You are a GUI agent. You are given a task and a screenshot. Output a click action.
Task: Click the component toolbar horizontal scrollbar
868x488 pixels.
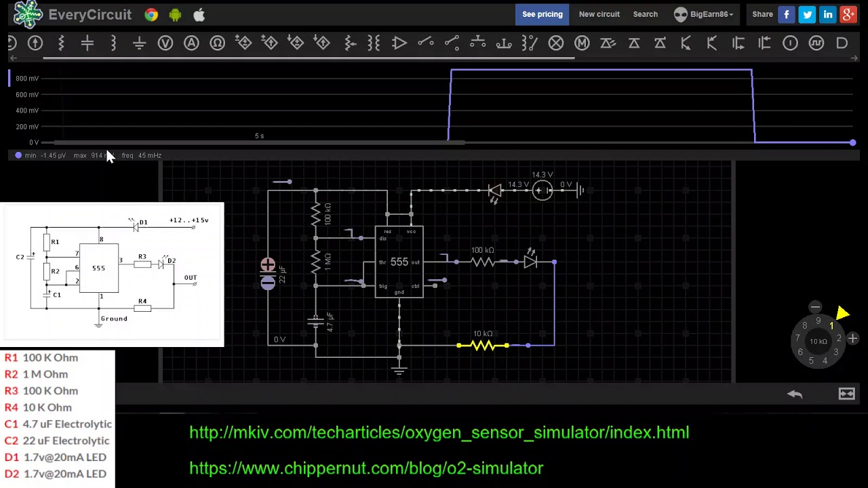(x=309, y=58)
